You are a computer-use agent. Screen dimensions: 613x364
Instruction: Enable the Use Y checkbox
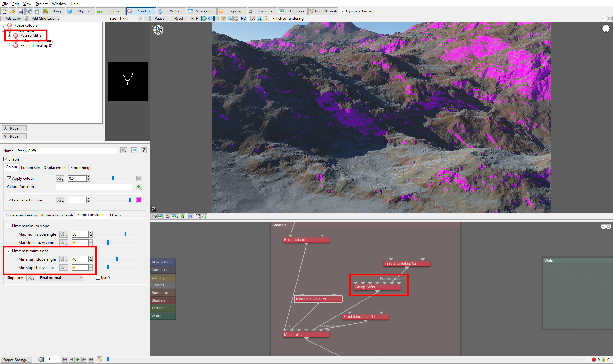click(x=98, y=278)
